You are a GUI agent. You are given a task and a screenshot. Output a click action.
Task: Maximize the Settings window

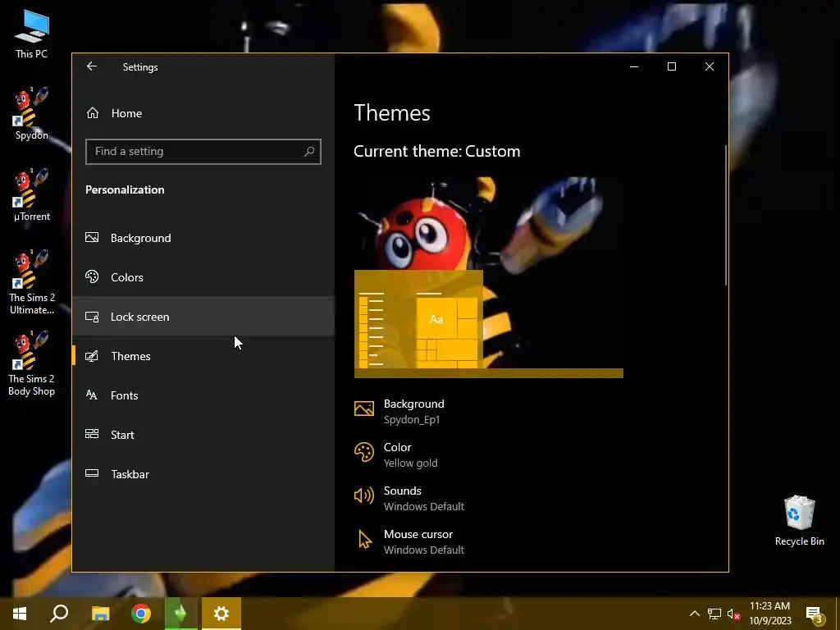tap(671, 66)
